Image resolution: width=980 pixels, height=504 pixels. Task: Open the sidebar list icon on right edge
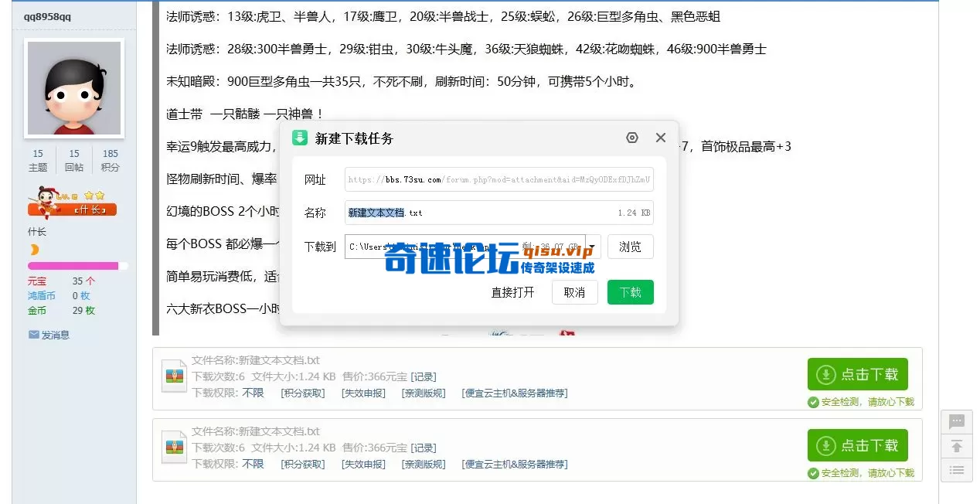[957, 469]
